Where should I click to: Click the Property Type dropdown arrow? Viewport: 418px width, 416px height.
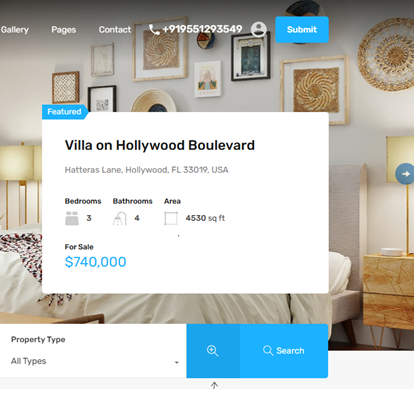pyautogui.click(x=177, y=362)
